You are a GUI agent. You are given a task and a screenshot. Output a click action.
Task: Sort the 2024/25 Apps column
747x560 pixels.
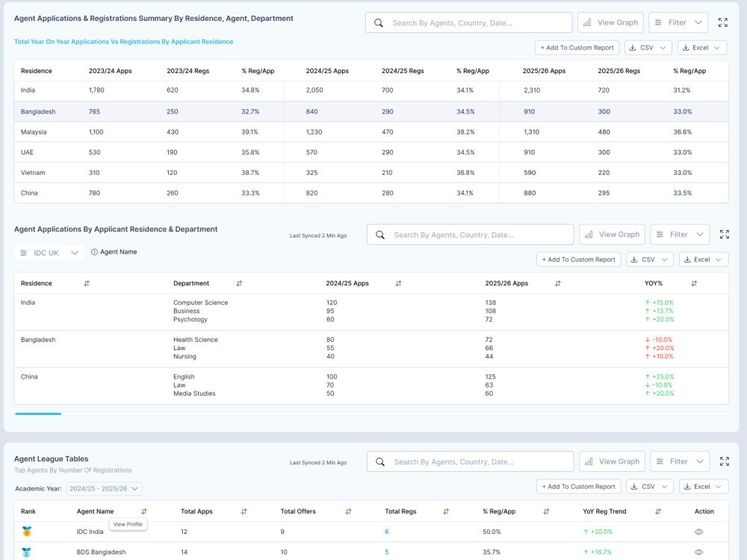398,283
